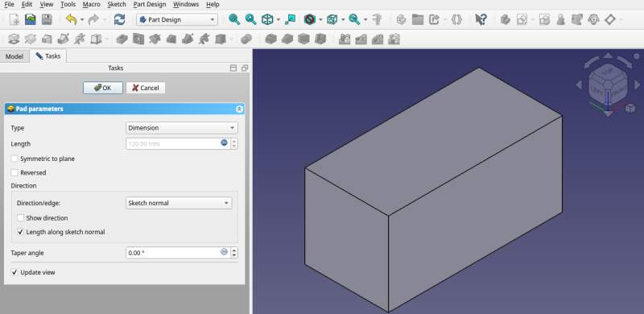Click the Taper angle stepper arrows
The height and width of the screenshot is (314, 644).
click(234, 253)
